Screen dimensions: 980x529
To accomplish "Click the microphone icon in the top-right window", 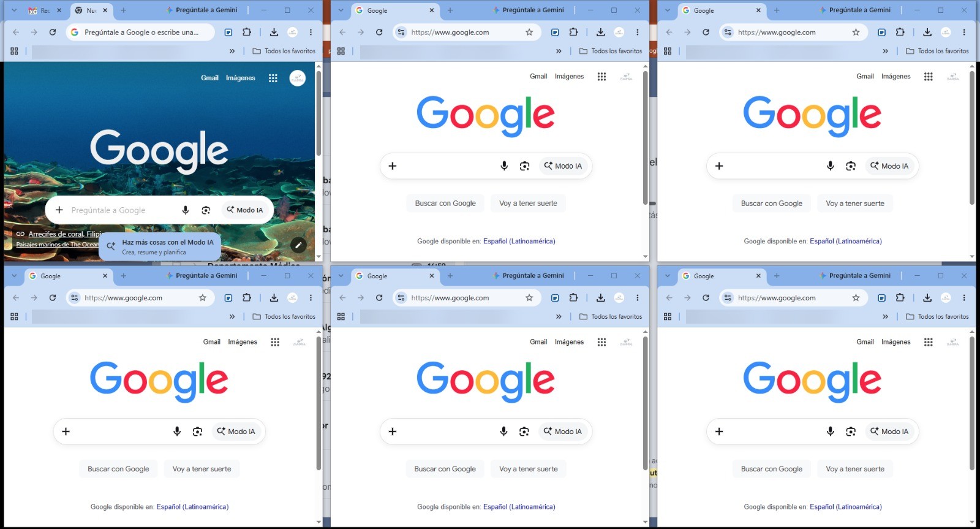I will pos(830,166).
